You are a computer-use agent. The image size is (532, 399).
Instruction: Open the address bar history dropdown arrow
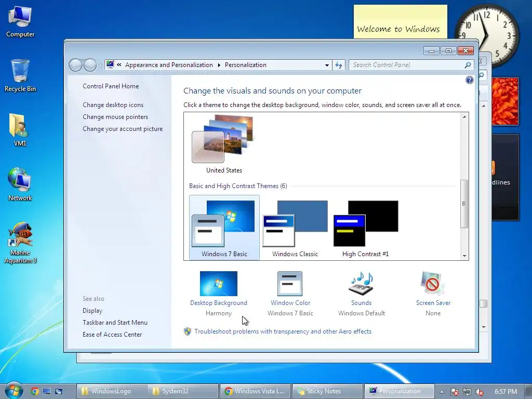coord(327,65)
